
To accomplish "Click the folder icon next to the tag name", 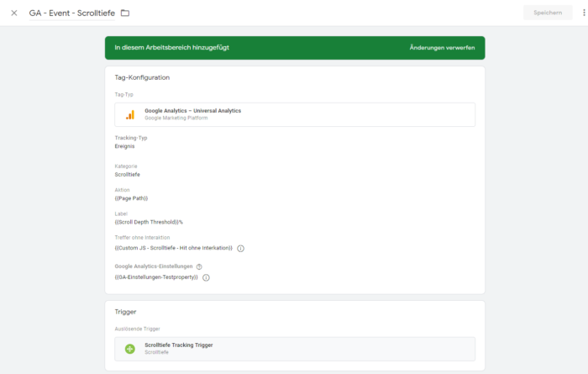I will tap(125, 13).
